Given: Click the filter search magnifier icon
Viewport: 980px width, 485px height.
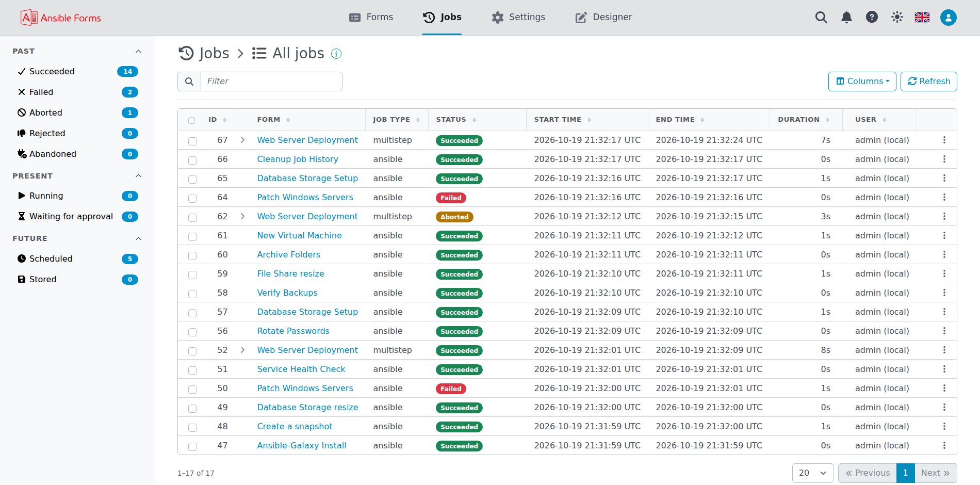Looking at the screenshot, I should (x=189, y=82).
